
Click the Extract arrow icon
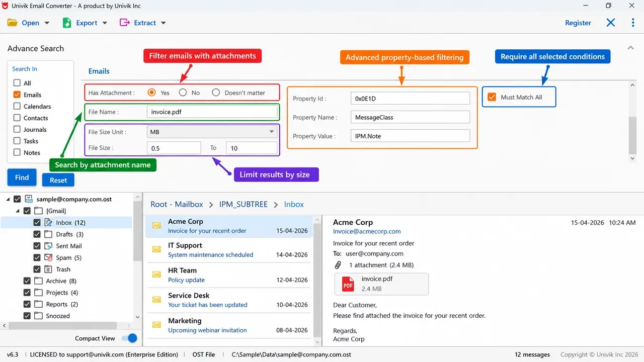pyautogui.click(x=125, y=23)
